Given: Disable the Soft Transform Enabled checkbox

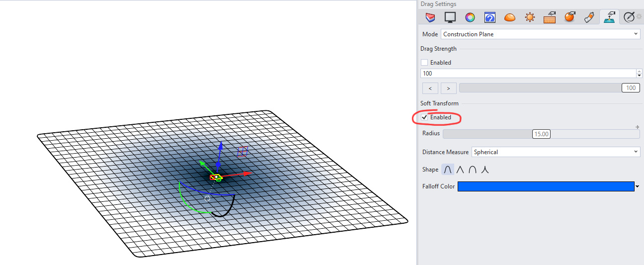Looking at the screenshot, I should (x=424, y=117).
